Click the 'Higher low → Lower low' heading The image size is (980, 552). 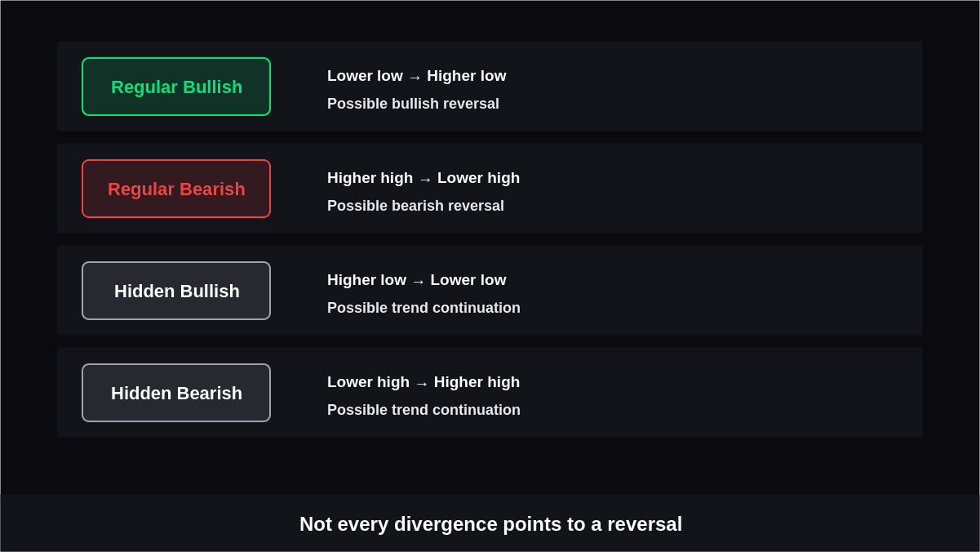pos(416,280)
